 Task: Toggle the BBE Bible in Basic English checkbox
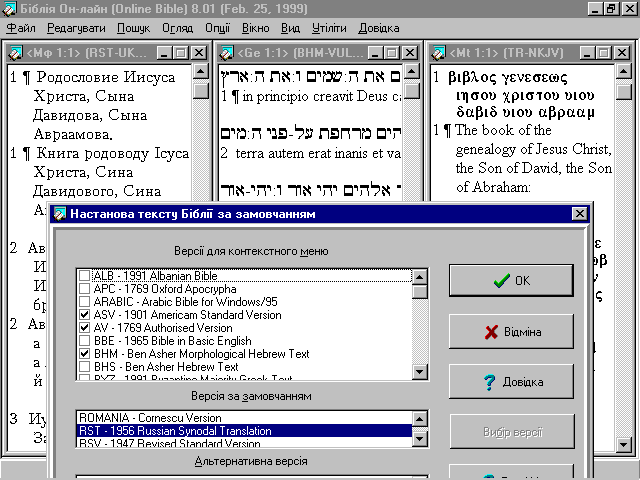84,341
